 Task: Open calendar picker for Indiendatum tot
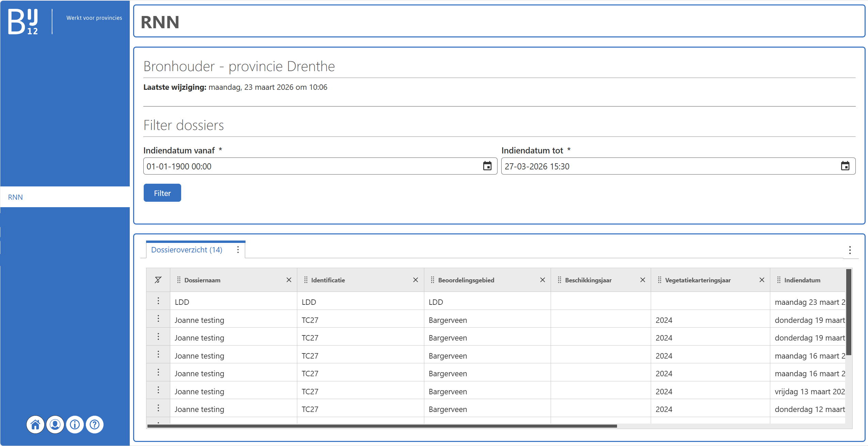[845, 166]
